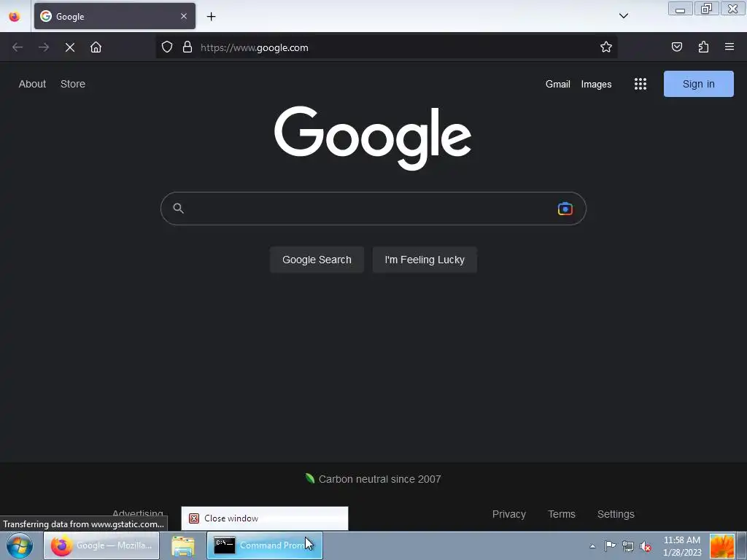Open the Google apps grid
The image size is (747, 560).
[640, 85]
